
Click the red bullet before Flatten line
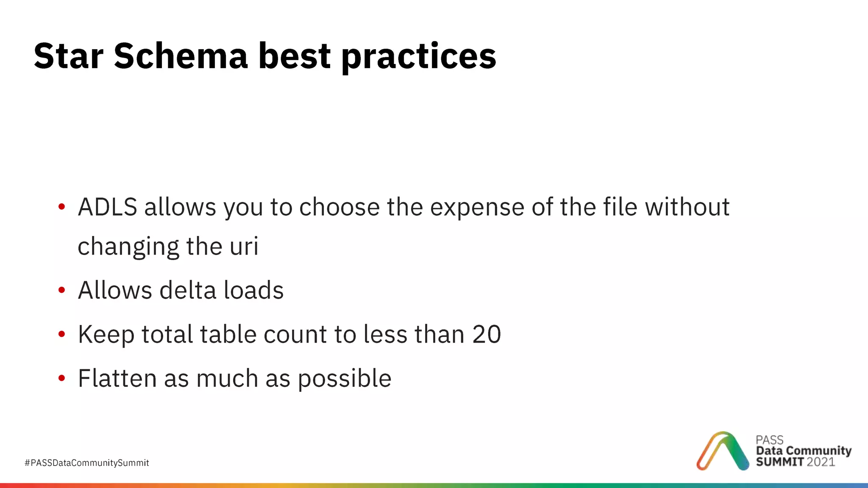tap(62, 378)
